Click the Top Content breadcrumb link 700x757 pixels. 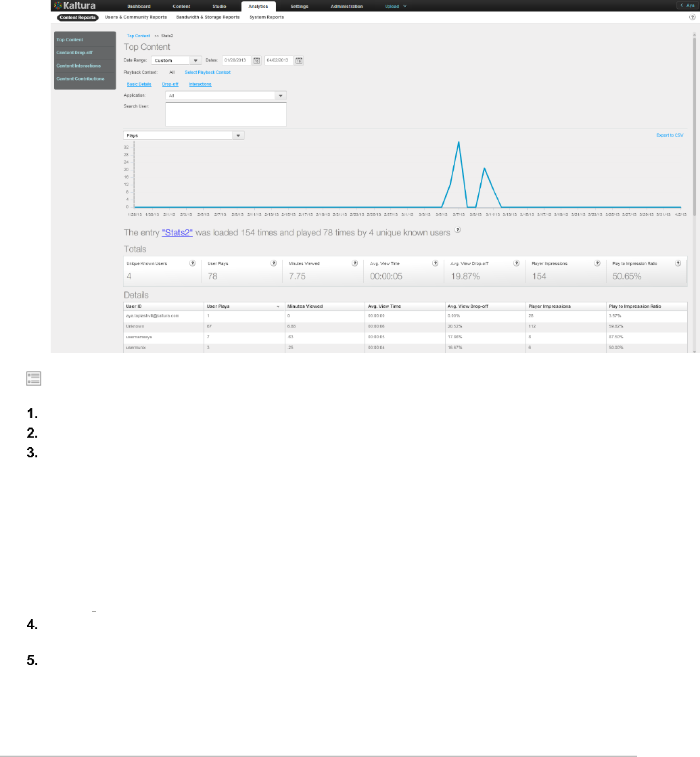click(138, 36)
